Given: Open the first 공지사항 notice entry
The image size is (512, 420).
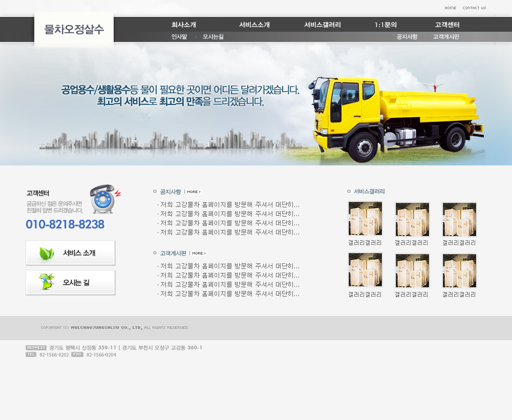Looking at the screenshot, I should (x=229, y=205).
